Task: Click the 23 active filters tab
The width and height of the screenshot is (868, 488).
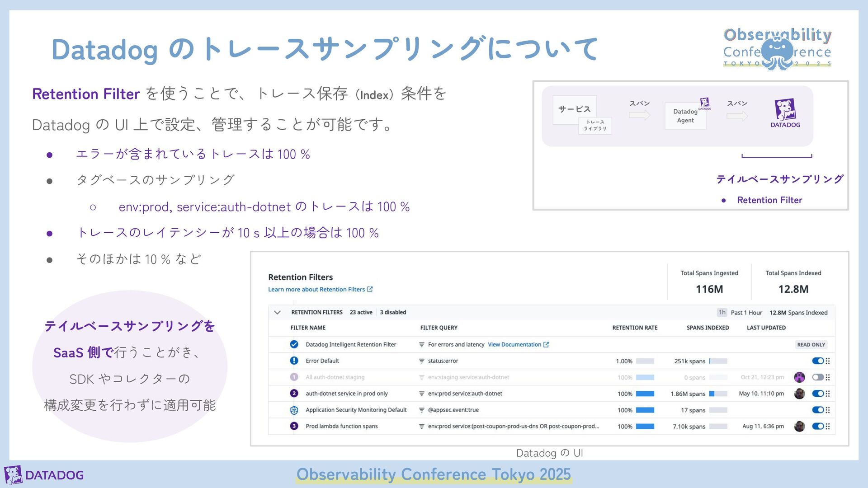Action: (361, 312)
